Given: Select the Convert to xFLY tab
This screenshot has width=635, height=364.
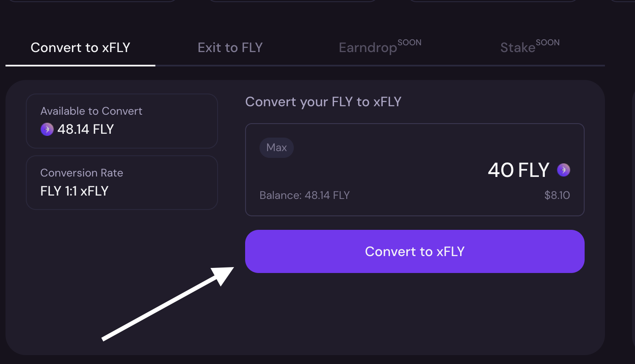Looking at the screenshot, I should coord(80,48).
